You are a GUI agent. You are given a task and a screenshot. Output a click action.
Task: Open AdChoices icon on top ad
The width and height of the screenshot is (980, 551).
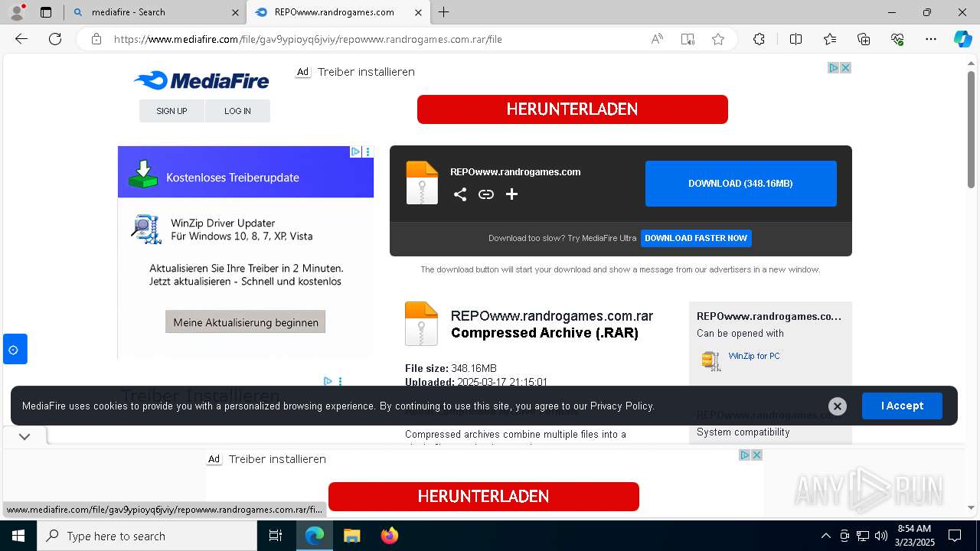click(834, 68)
